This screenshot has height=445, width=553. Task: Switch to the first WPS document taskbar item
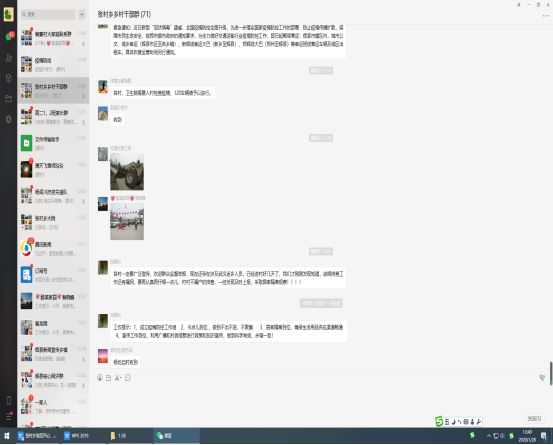click(x=37, y=436)
